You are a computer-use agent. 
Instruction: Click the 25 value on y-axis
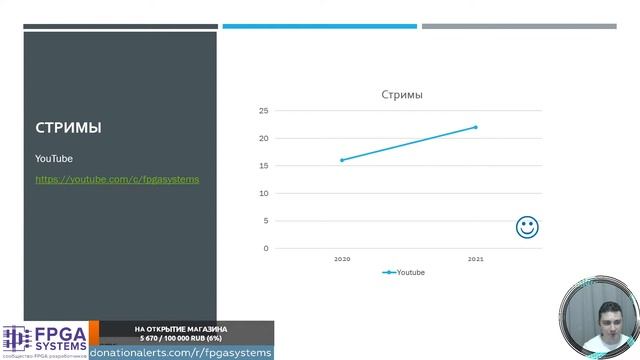click(x=264, y=111)
